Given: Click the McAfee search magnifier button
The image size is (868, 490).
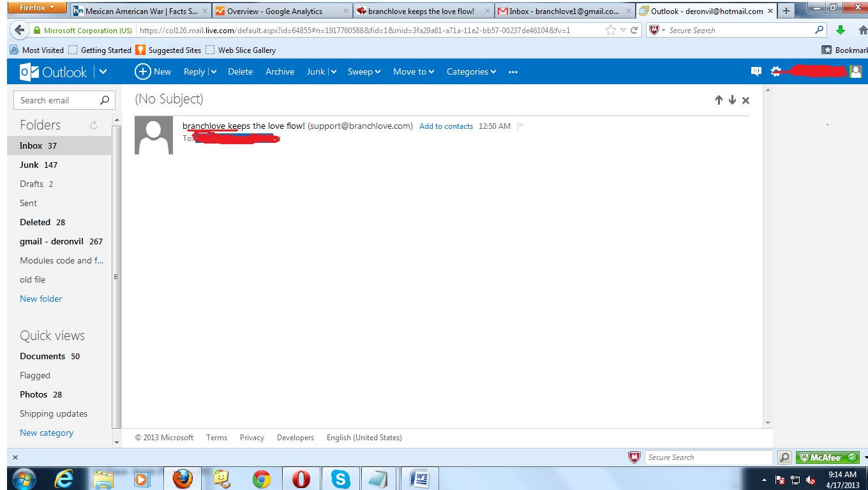Looking at the screenshot, I should 784,457.
